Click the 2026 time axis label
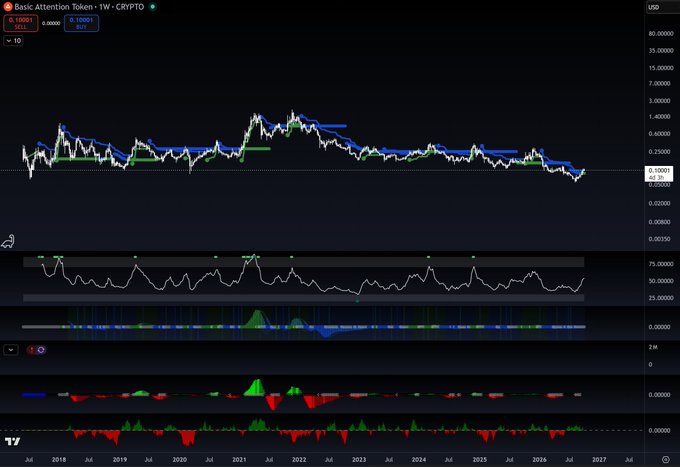The width and height of the screenshot is (680, 467). click(539, 460)
